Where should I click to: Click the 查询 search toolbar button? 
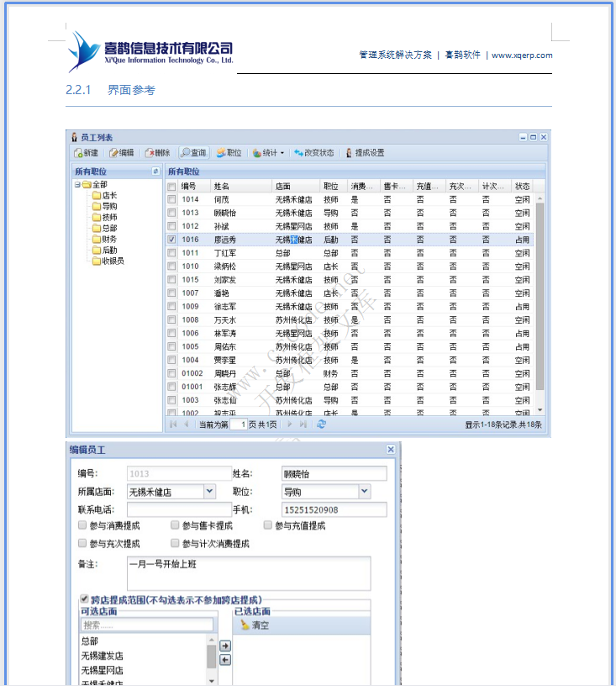click(x=193, y=153)
